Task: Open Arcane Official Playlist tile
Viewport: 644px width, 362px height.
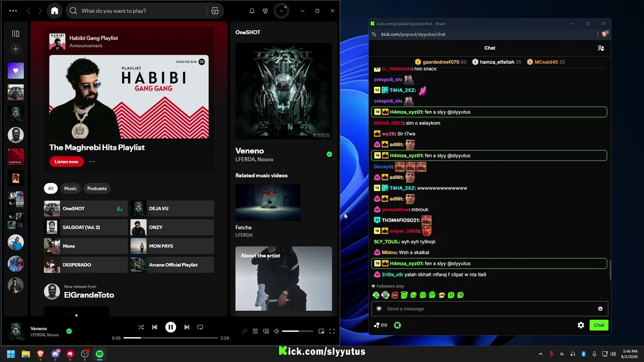Action: coord(172,264)
